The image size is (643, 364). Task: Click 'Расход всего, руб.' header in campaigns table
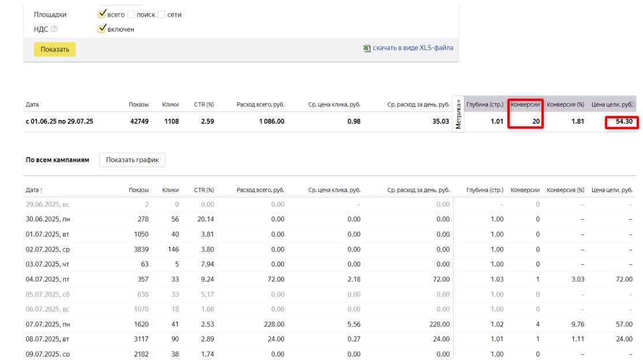(260, 190)
